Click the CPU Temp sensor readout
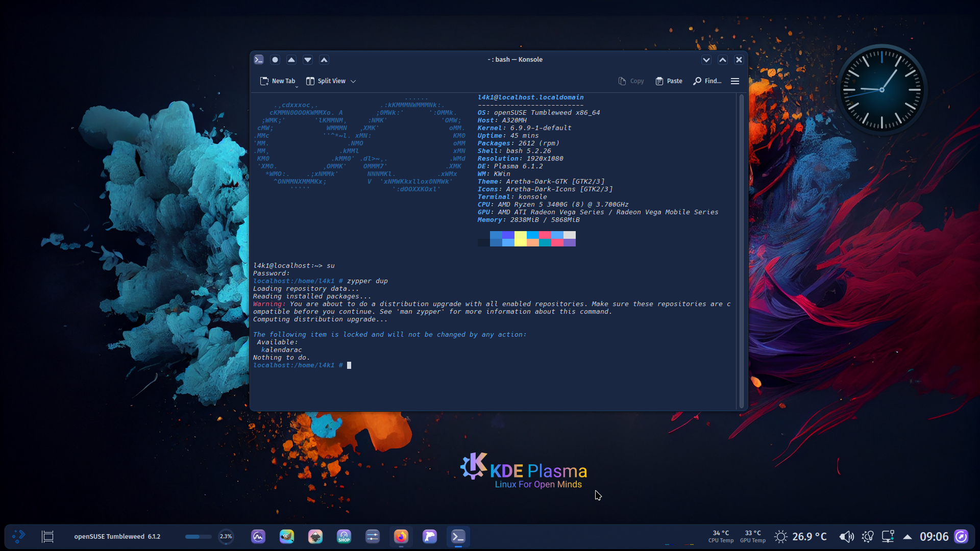The height and width of the screenshot is (551, 980). 721,537
